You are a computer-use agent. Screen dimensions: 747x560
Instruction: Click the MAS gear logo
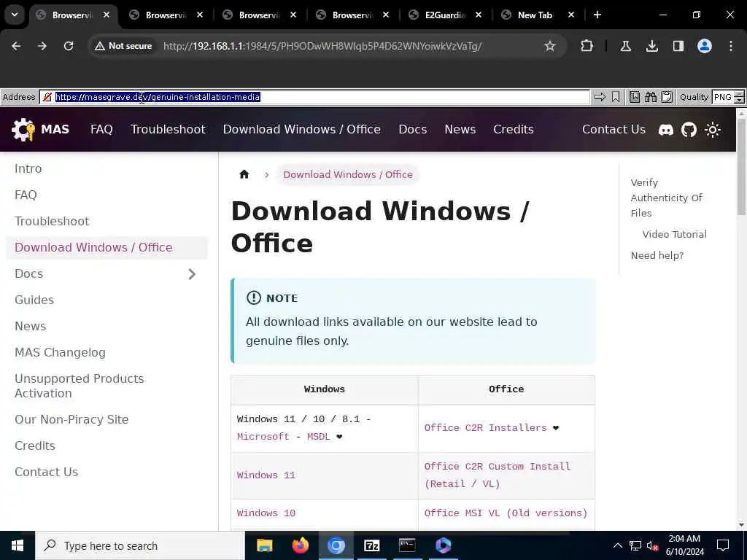(x=23, y=130)
